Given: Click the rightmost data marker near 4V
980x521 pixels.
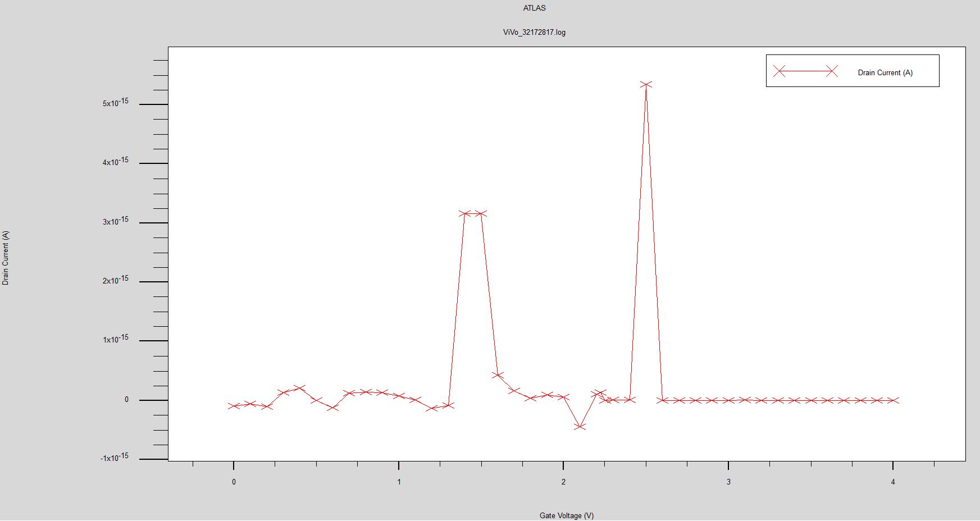Looking at the screenshot, I should click(894, 400).
